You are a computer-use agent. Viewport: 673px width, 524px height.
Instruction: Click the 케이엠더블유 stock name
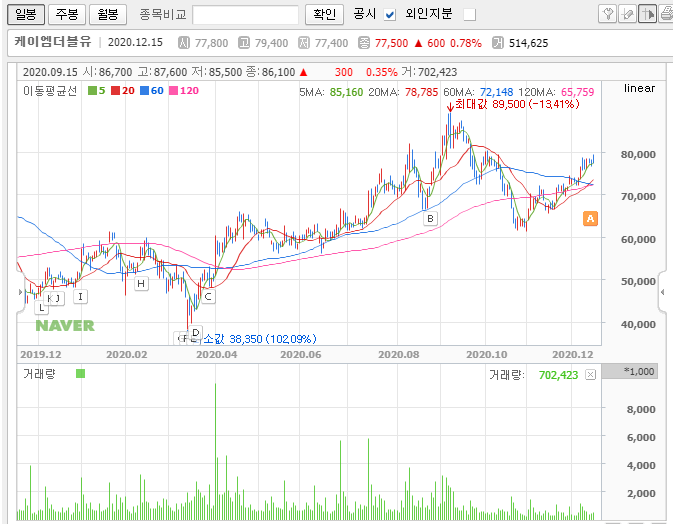(53, 42)
